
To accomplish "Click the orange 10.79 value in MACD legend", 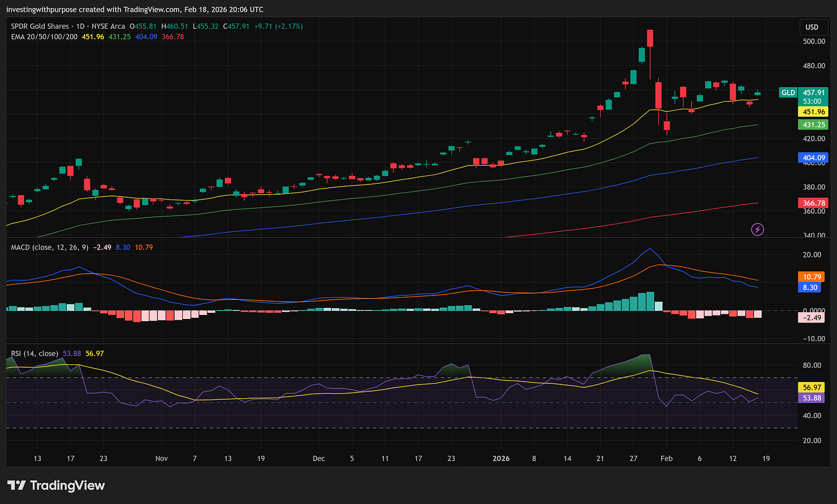I will (144, 247).
